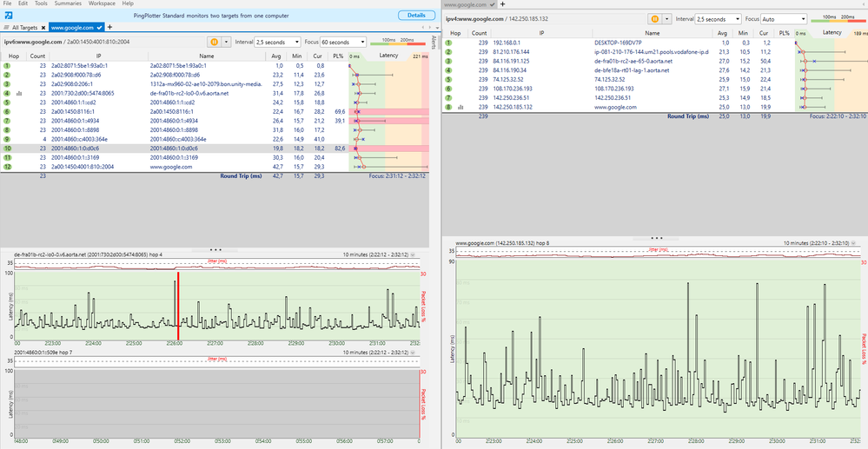Open the Summaries menu

[68, 3]
